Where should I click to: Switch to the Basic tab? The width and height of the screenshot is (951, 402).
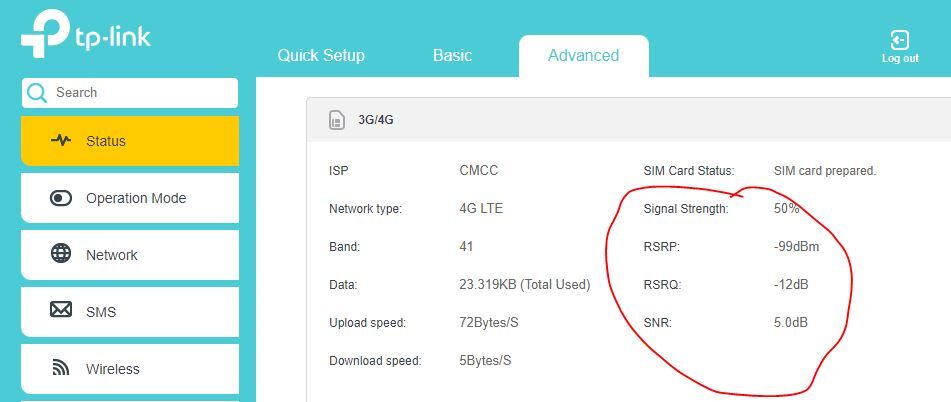pos(452,56)
